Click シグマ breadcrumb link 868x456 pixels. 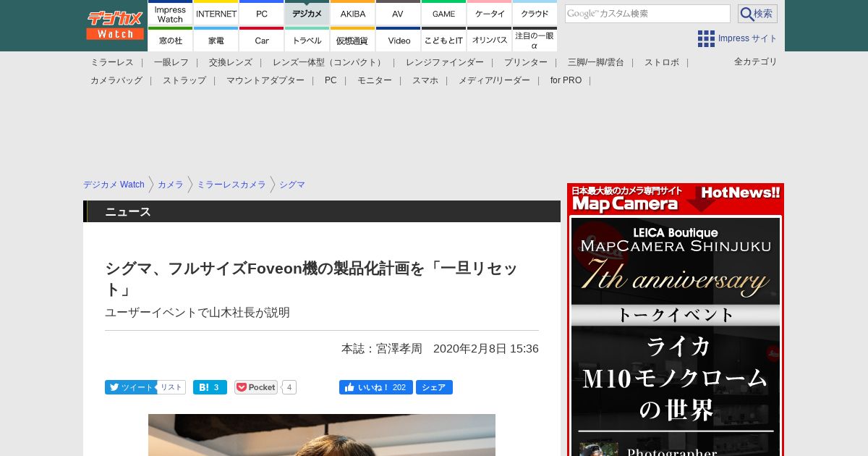[x=292, y=185]
